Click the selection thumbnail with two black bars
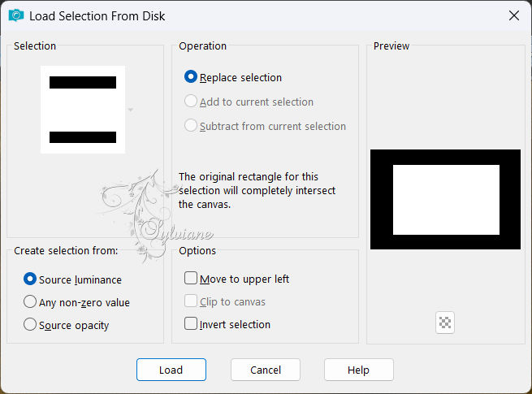This screenshot has width=532, height=394. tap(83, 110)
